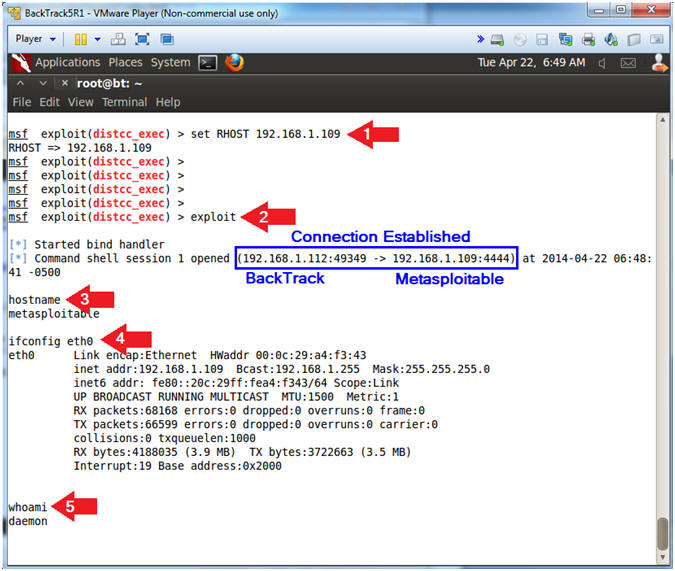
Task: Click the pause virtual machine icon
Action: point(81,40)
